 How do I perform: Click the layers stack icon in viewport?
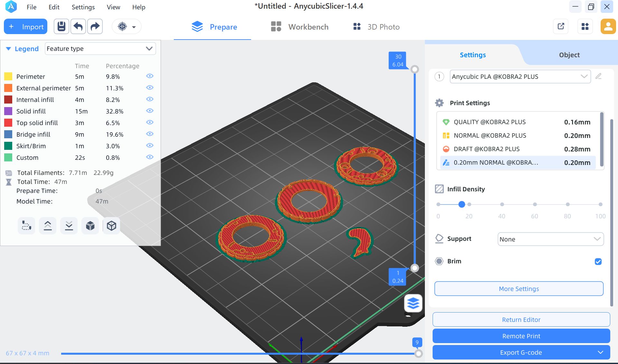413,303
